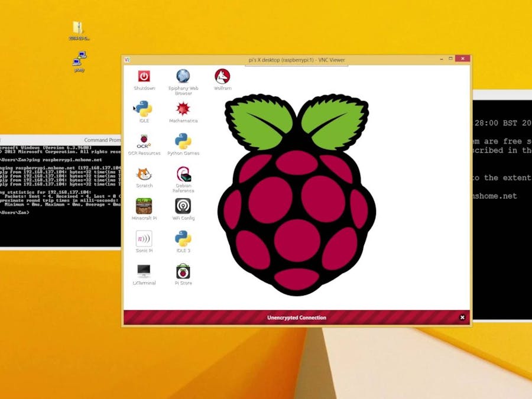Click the ping raspberrypi.mshome.net command line
Image resolution: width=532 pixels, height=399 pixels.
(51, 160)
